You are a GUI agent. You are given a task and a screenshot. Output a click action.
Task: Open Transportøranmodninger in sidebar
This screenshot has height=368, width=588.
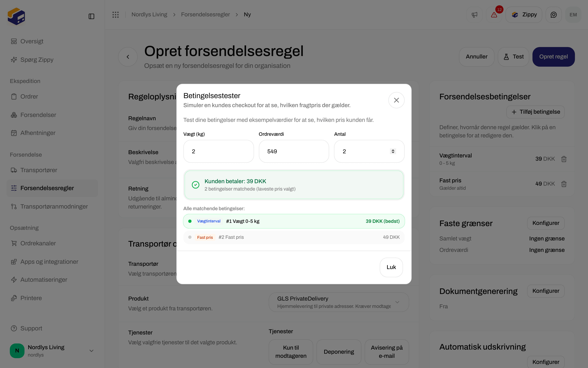52,206
